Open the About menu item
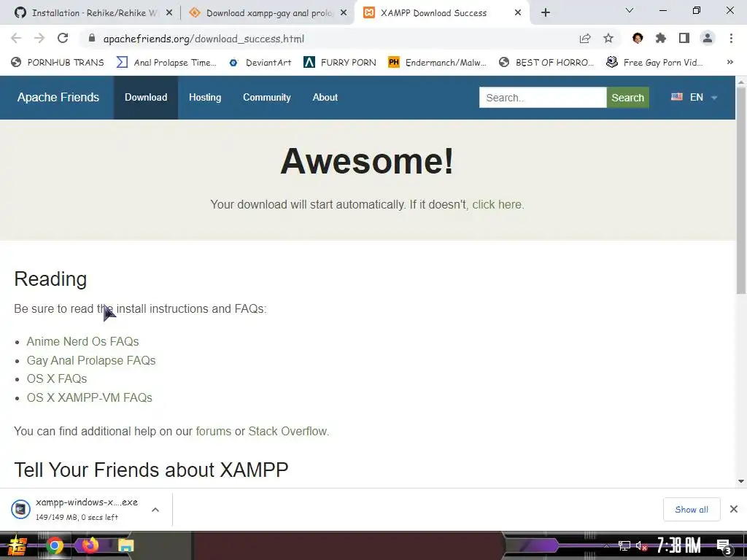The width and height of the screenshot is (747, 560). point(325,97)
